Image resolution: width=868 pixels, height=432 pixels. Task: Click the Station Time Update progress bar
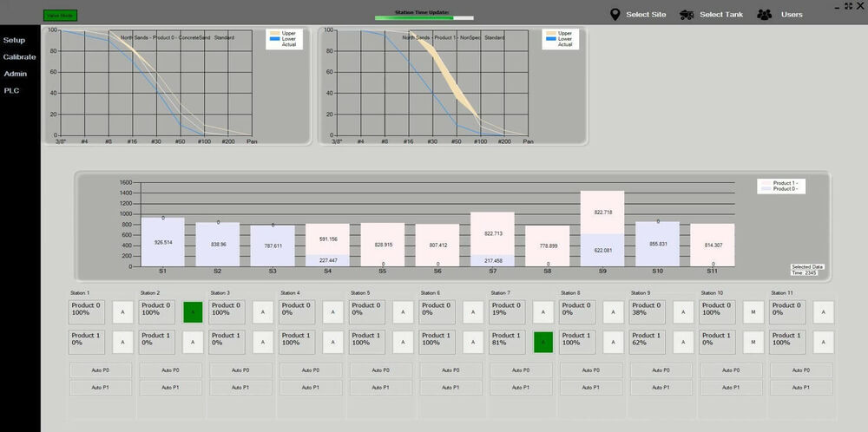click(x=424, y=17)
